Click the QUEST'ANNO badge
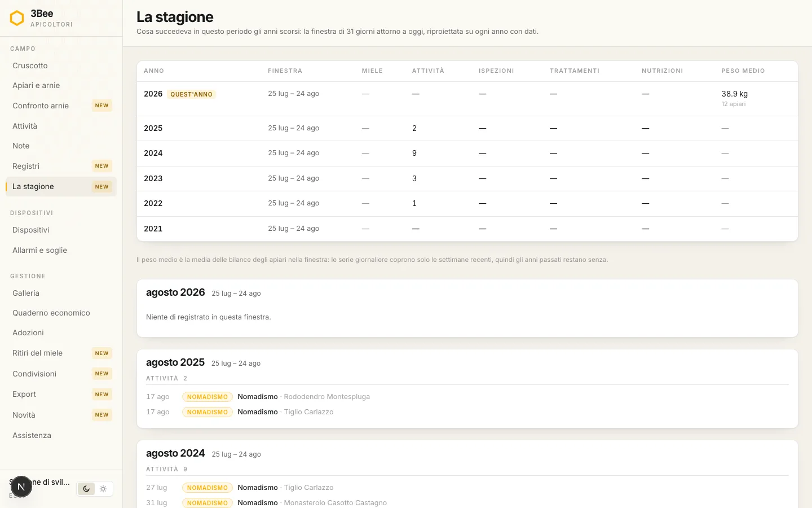812x508 pixels. point(192,94)
